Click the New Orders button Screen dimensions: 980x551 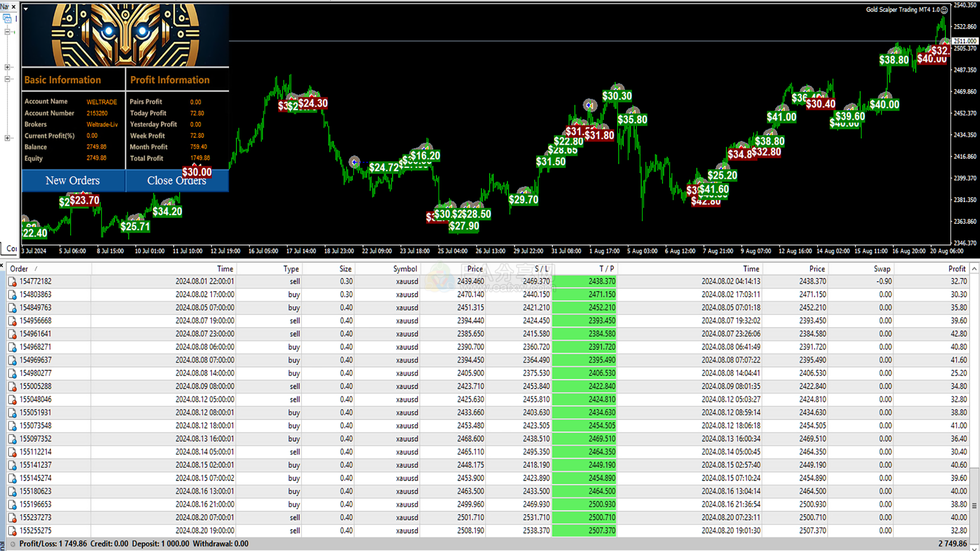click(x=72, y=180)
